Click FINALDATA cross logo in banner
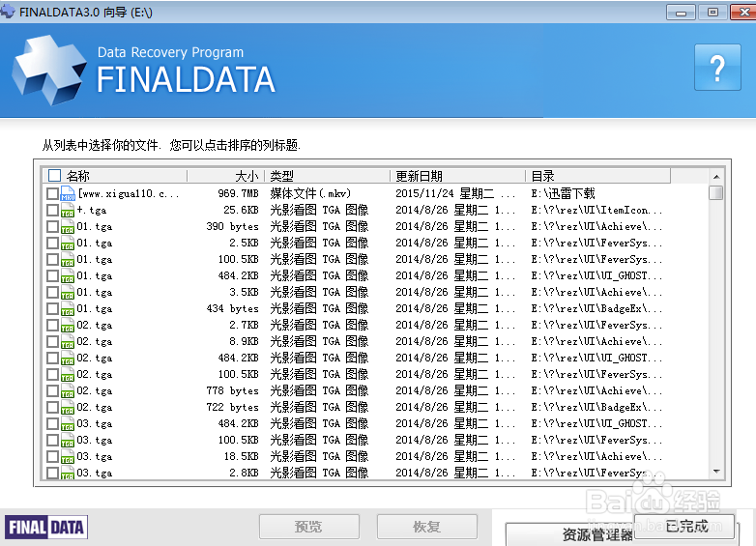The height and width of the screenshot is (546, 756). (x=48, y=70)
